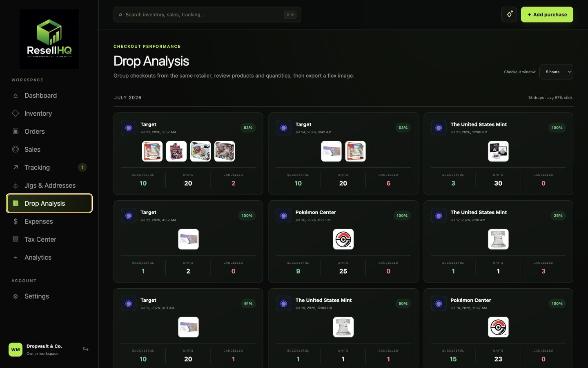Open Analytics from the sidebar
Screen dimensions: 588x368
(x=49, y=257)
